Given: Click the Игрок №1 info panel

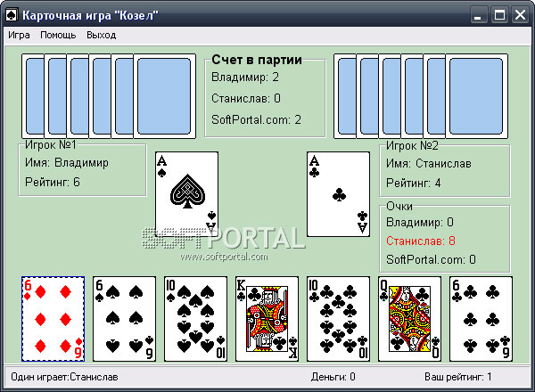Looking at the screenshot, I should coord(82,169).
